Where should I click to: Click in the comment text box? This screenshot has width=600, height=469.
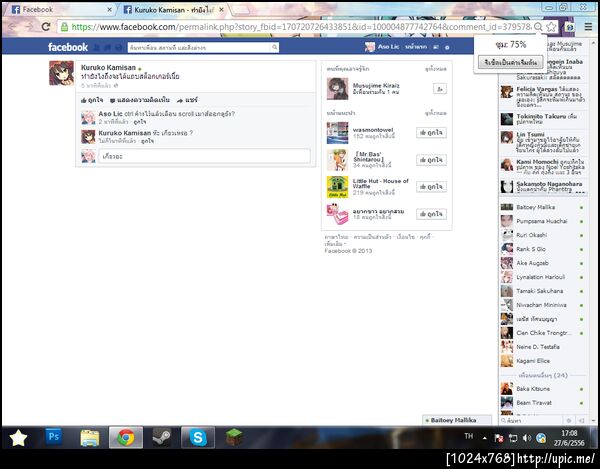coord(204,156)
